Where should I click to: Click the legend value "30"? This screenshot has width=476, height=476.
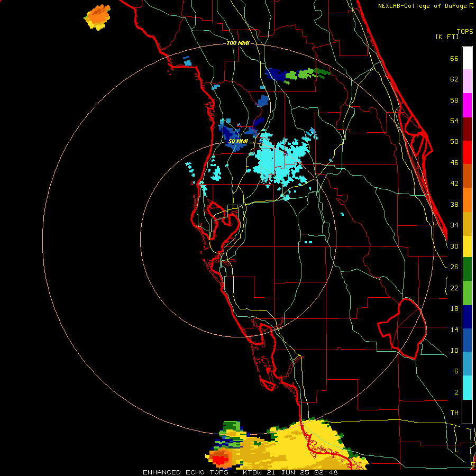[x=454, y=246]
